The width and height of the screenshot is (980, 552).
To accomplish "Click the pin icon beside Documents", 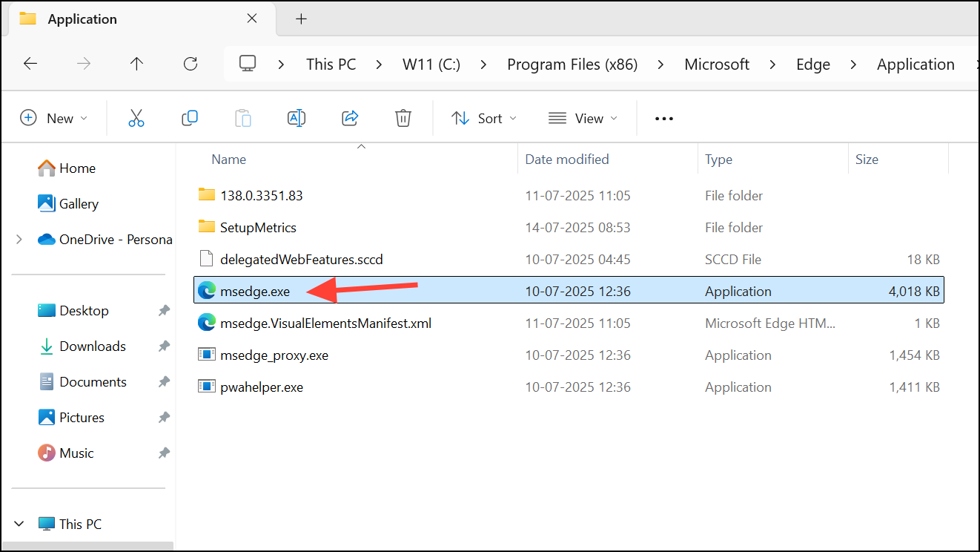I will click(x=164, y=382).
